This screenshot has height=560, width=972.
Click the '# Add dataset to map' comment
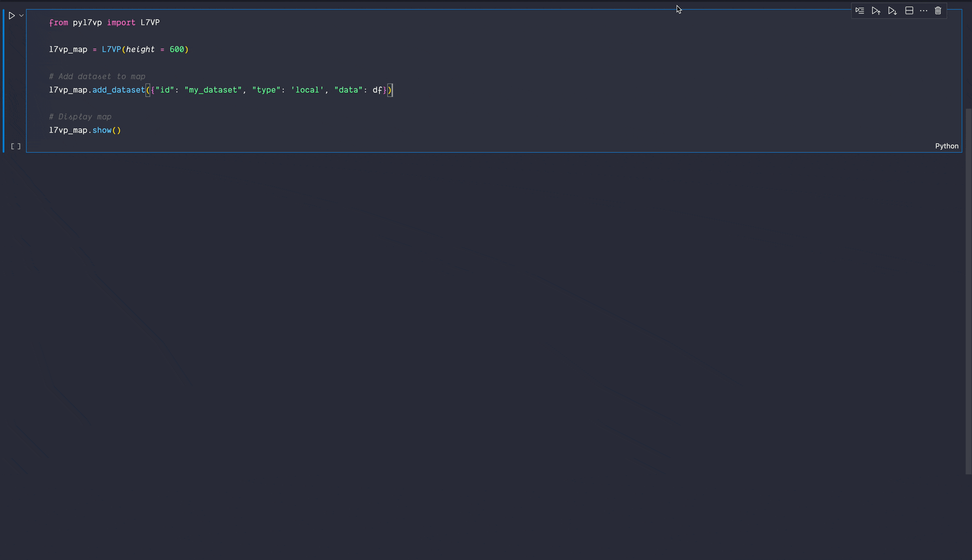97,77
